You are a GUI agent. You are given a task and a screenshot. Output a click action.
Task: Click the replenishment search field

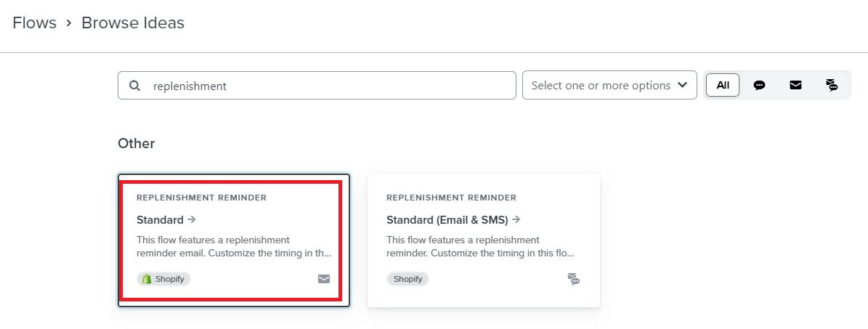(317, 85)
